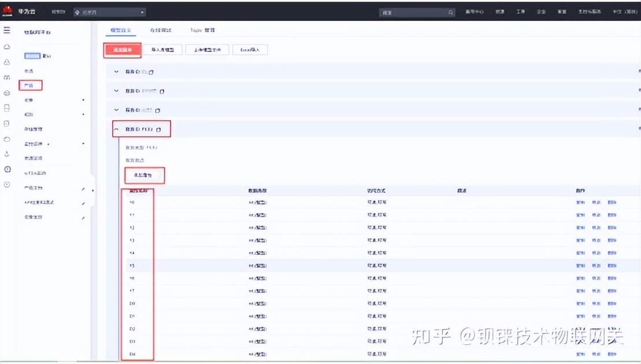Image resolution: width=641 pixels, height=364 pixels.
Task: Collapse the currently expanded fourth service section
Action: click(x=116, y=128)
